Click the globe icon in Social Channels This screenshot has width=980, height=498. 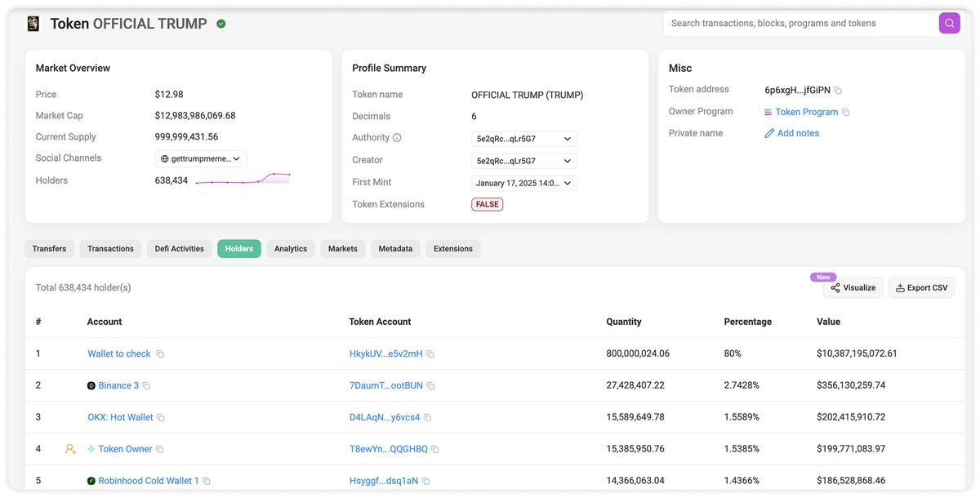[x=165, y=158]
